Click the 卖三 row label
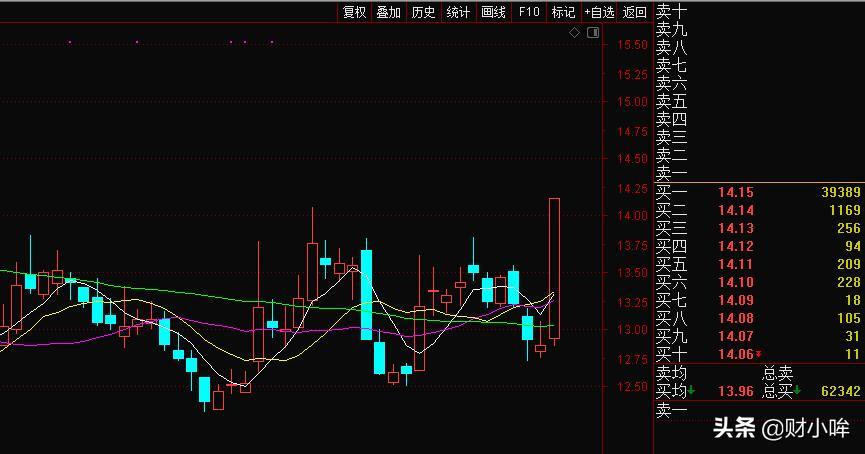Image resolution: width=865 pixels, height=454 pixels. 671,137
